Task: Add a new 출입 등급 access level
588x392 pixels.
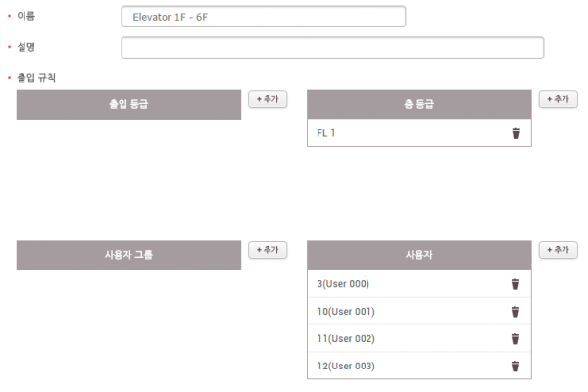Action: click(x=267, y=99)
